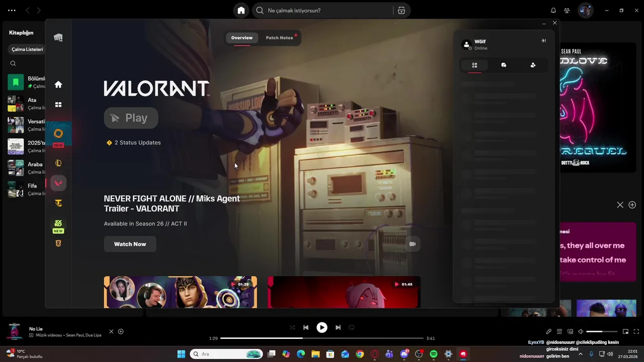Select the Teamfight Tactics icon in sidebar
The width and height of the screenshot is (644, 362).
coord(58,203)
